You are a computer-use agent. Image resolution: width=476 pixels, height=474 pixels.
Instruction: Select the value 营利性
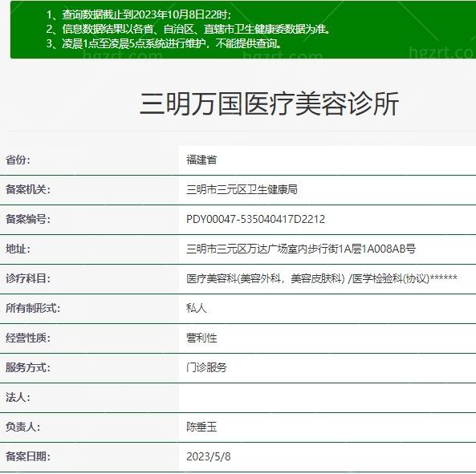click(201, 338)
